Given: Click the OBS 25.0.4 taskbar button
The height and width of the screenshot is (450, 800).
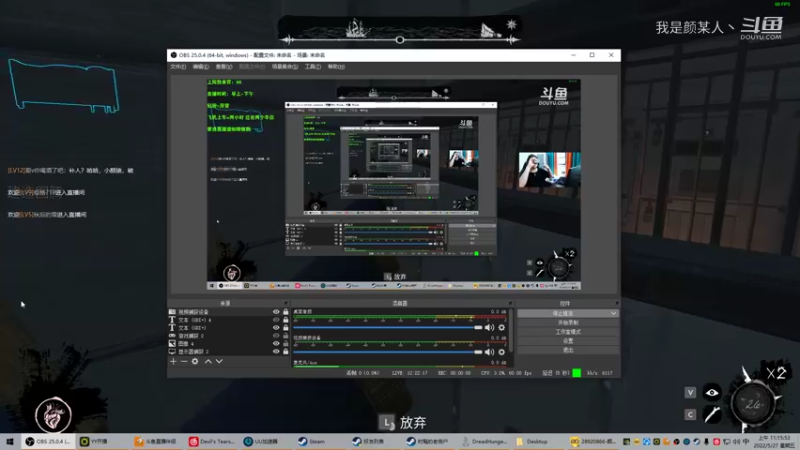Looking at the screenshot, I should 49,441.
